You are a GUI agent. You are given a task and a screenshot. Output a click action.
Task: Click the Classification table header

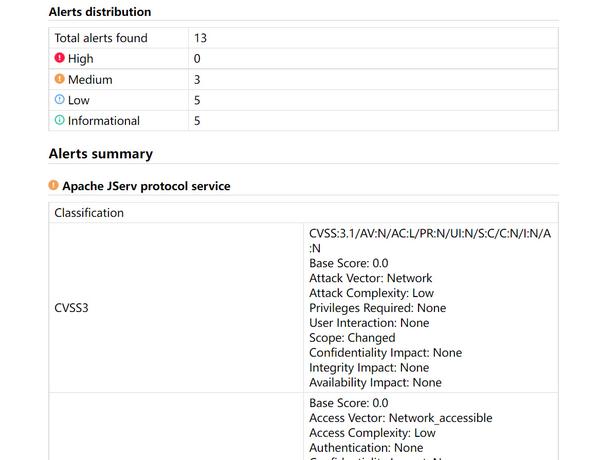point(89,213)
